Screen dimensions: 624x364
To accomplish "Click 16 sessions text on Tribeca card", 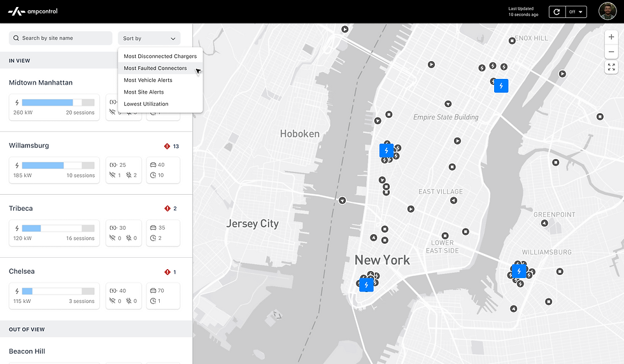I will point(80,238).
